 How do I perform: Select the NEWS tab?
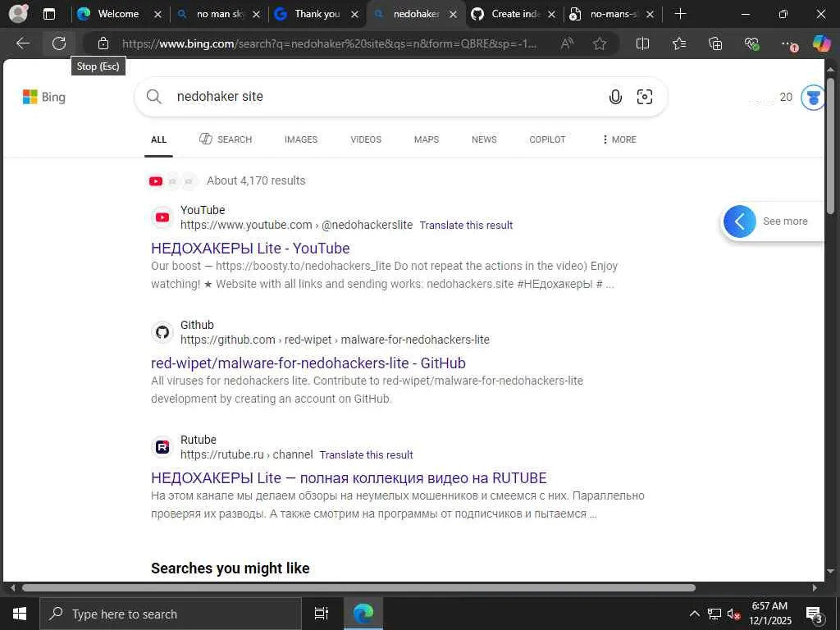tap(484, 139)
